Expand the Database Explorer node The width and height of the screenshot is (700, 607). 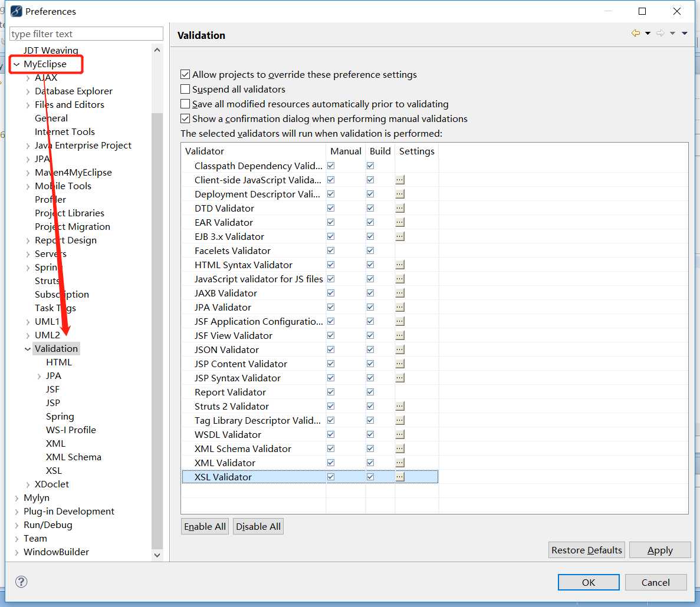click(28, 91)
